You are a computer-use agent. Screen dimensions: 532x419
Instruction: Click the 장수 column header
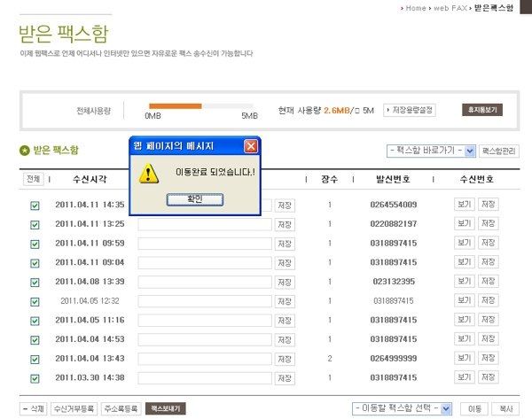[329, 179]
